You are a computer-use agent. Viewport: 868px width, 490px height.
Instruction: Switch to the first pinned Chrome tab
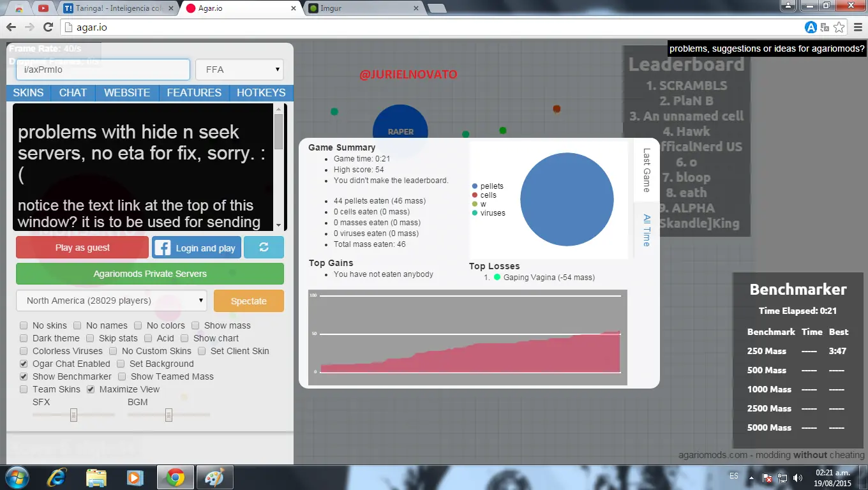coord(19,8)
